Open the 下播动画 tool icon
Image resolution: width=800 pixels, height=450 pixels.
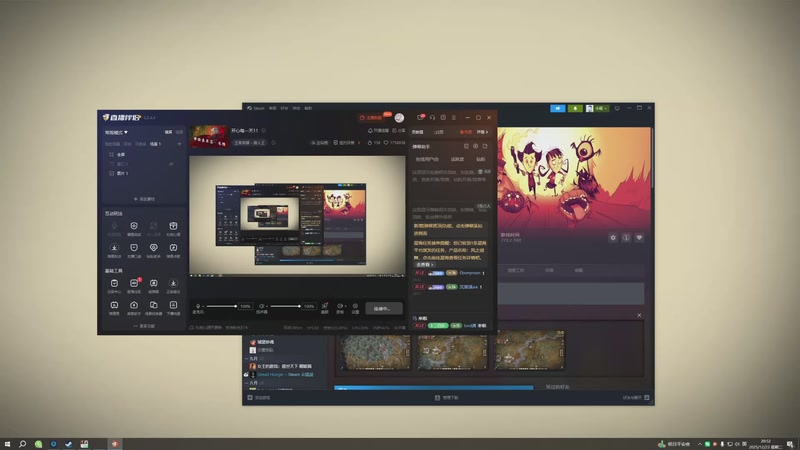point(173,305)
